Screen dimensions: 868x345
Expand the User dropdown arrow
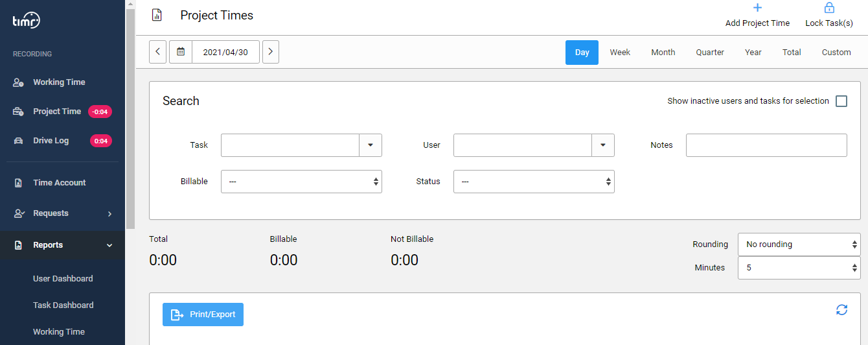pos(603,145)
